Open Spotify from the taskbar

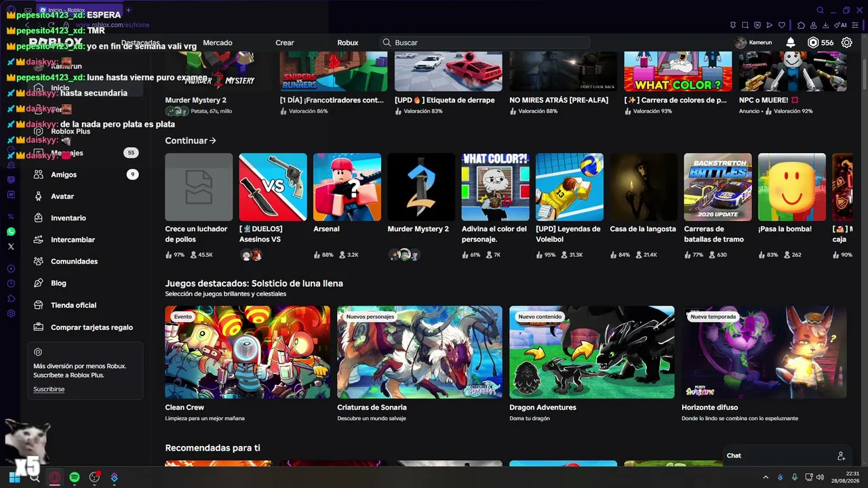click(x=75, y=477)
